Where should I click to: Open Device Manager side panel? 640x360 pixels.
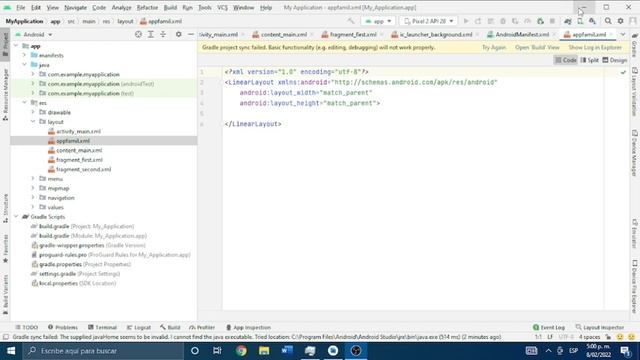pos(635,153)
